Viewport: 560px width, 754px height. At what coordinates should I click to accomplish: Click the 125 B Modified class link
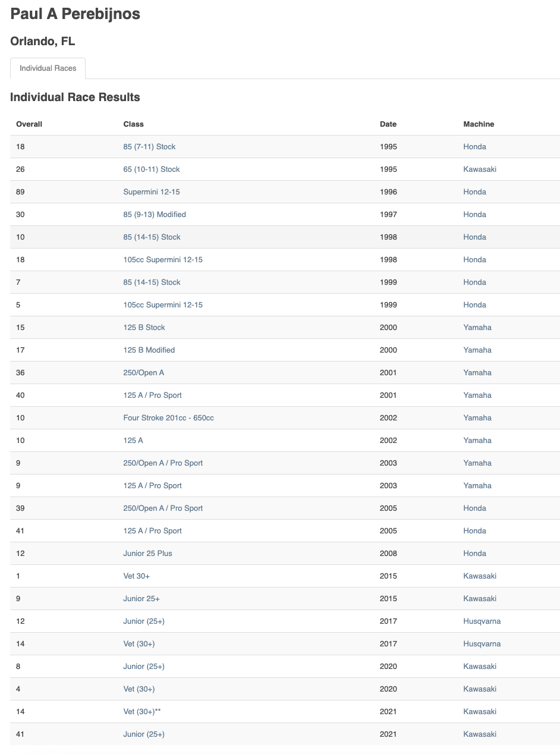[149, 350]
